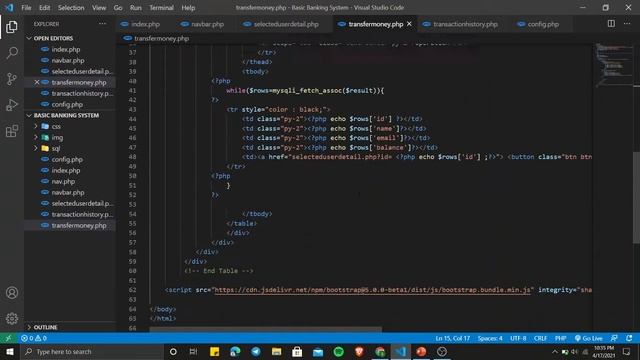Image resolution: width=640 pixels, height=360 pixels.
Task: Close the transfermoney.php tab
Action: click(x=409, y=24)
